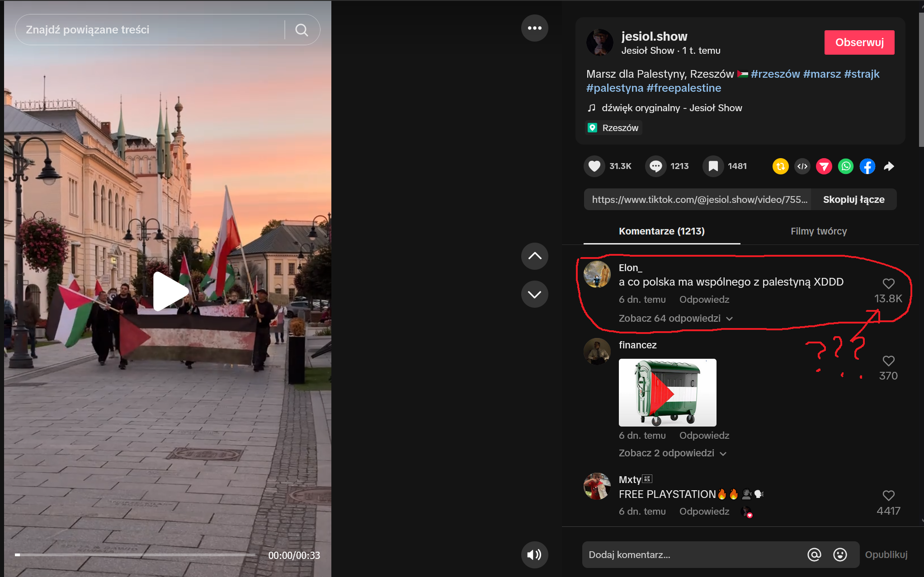924x577 pixels.
Task: Like Elon_'s comment heart
Action: pyautogui.click(x=888, y=284)
